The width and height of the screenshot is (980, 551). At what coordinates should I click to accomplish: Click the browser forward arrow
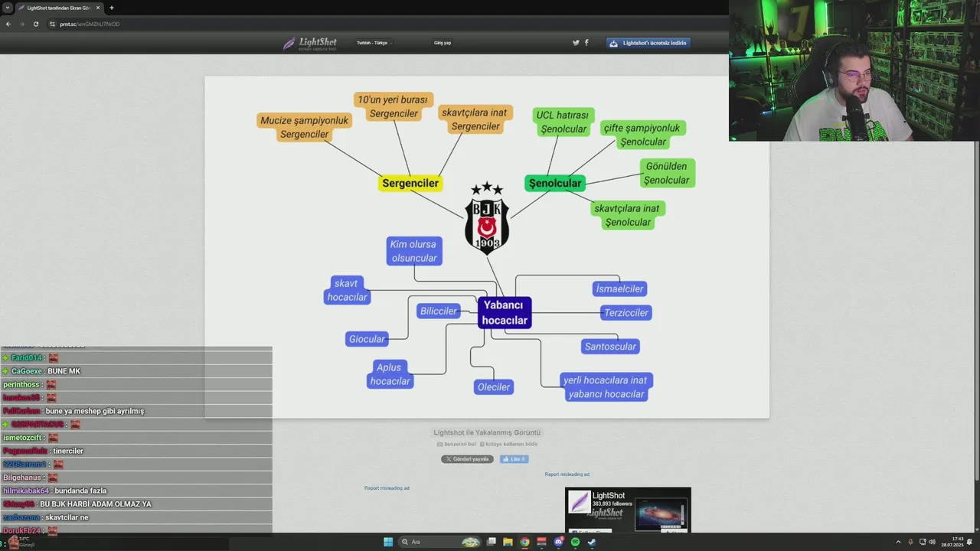pos(22,24)
